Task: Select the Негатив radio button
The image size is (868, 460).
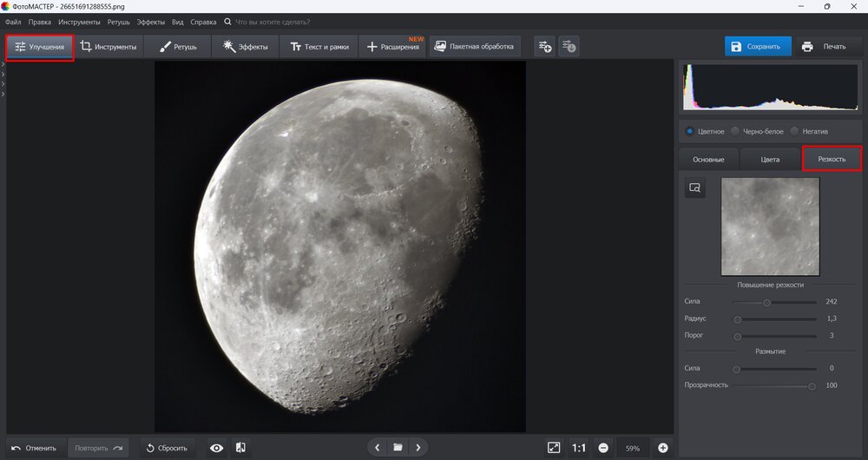Action: tap(794, 131)
